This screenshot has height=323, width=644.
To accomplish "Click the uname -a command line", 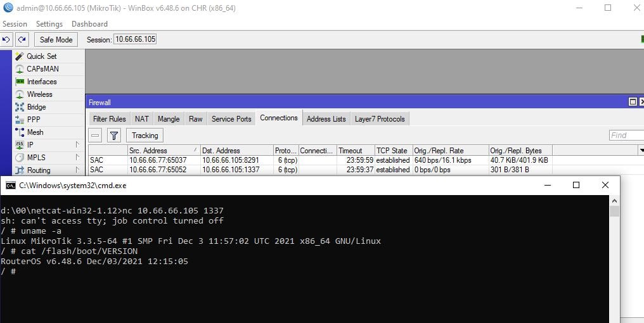I will click(x=31, y=231).
